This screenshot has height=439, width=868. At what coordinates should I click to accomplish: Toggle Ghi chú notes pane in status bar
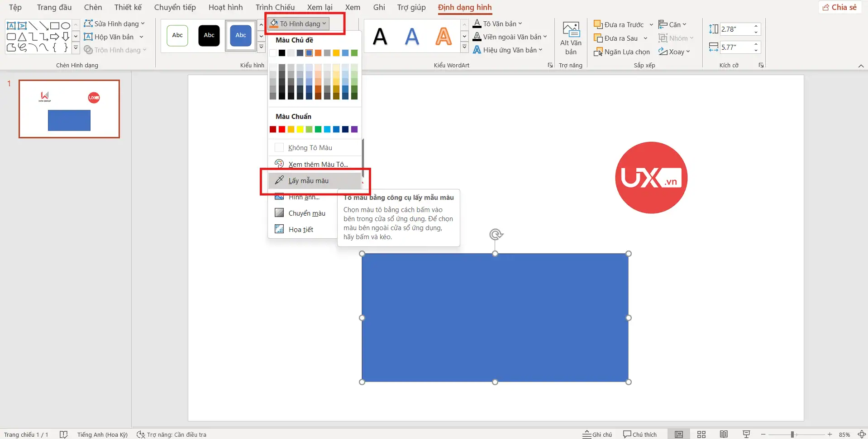[x=596, y=434]
